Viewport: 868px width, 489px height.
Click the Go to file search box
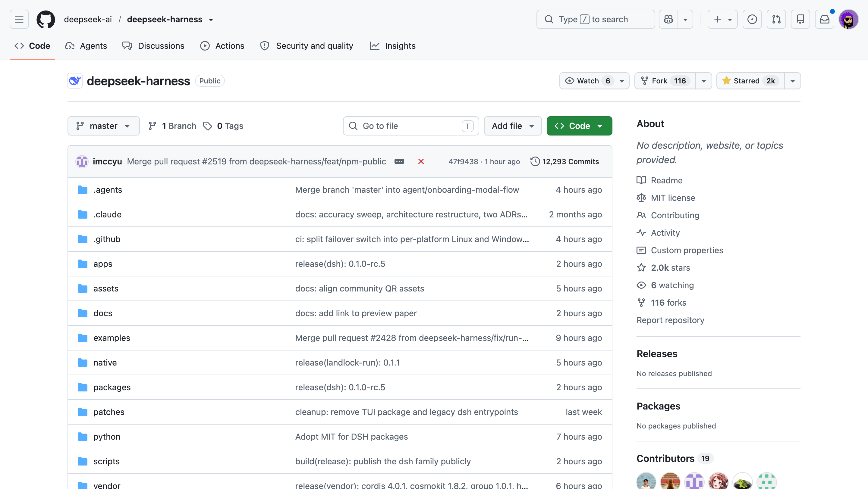(411, 126)
